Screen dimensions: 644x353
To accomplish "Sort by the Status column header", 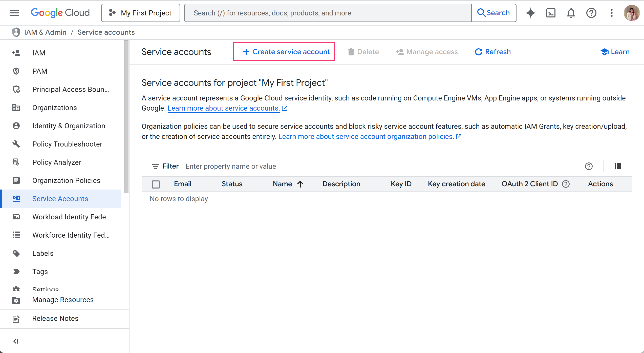I will point(232,184).
